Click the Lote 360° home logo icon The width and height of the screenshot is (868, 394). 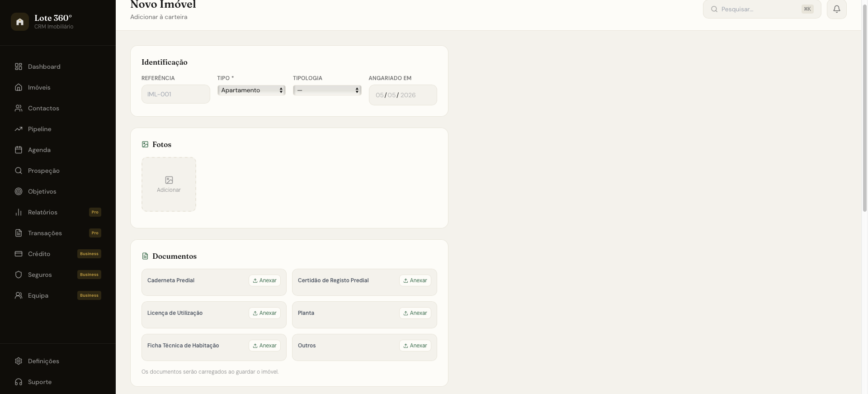20,22
